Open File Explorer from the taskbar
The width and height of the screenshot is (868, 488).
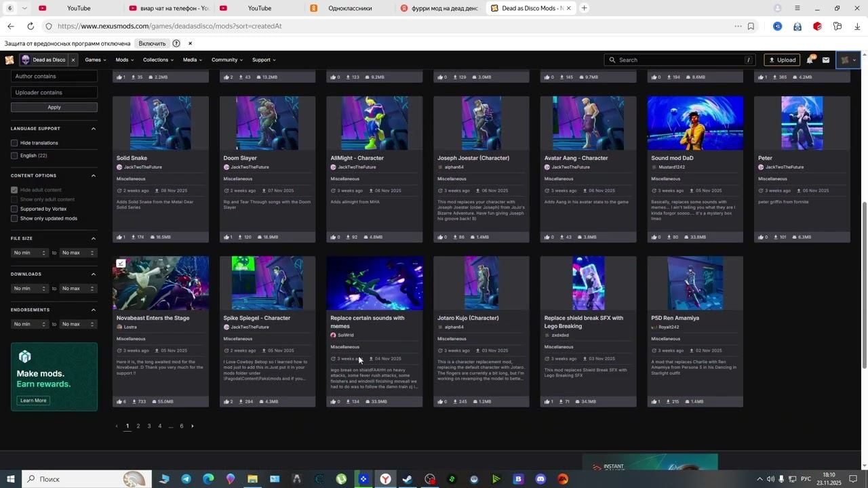click(252, 479)
